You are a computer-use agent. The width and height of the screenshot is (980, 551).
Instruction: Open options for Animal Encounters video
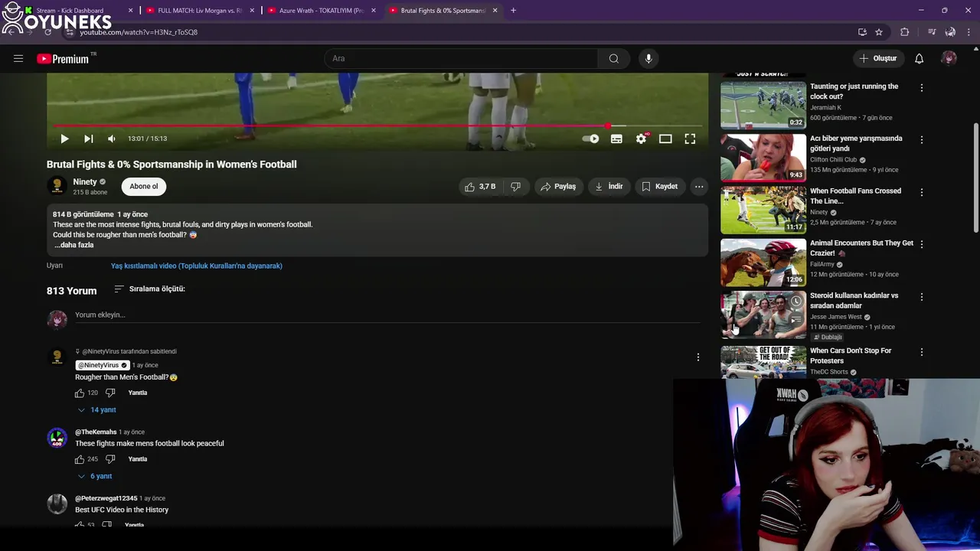[921, 244]
